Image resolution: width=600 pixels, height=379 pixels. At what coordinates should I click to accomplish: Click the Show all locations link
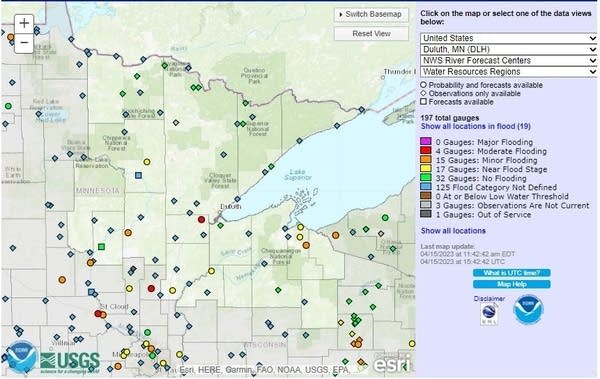tap(453, 231)
